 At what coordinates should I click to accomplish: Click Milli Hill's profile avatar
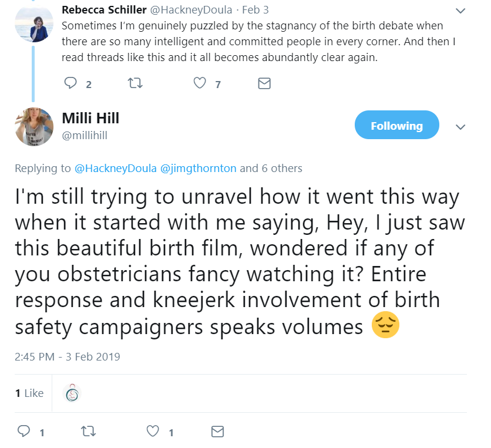click(34, 127)
